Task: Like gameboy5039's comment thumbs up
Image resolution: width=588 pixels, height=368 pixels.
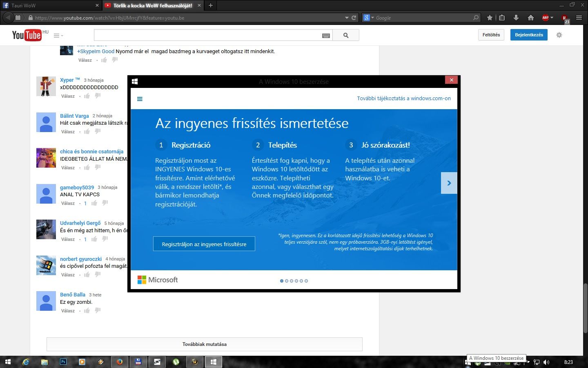Action: coord(94,203)
